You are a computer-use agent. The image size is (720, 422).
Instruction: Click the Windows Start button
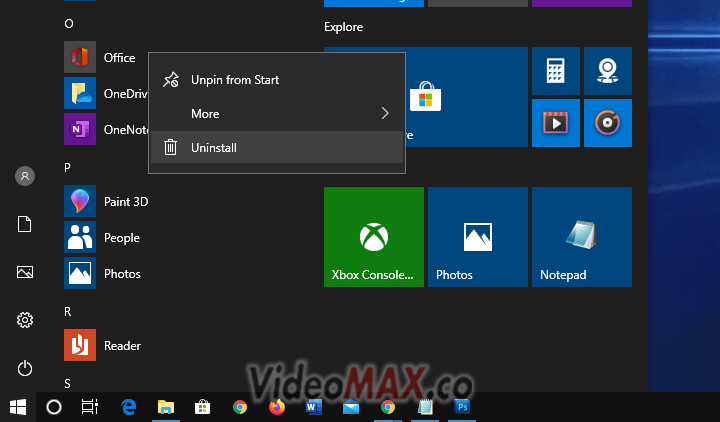coord(18,407)
